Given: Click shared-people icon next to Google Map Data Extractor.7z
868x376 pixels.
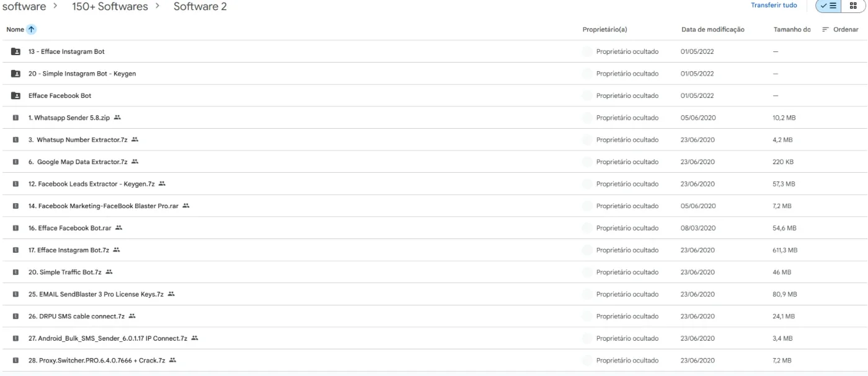Looking at the screenshot, I should (135, 162).
